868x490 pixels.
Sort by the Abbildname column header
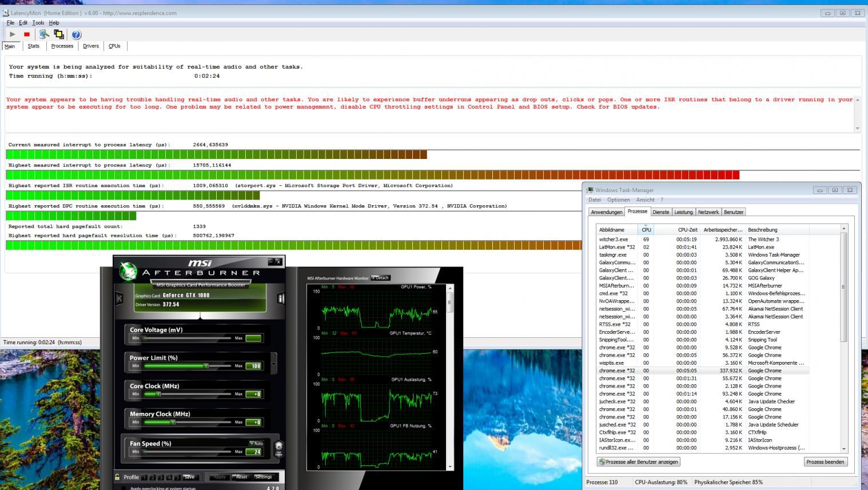coord(617,229)
